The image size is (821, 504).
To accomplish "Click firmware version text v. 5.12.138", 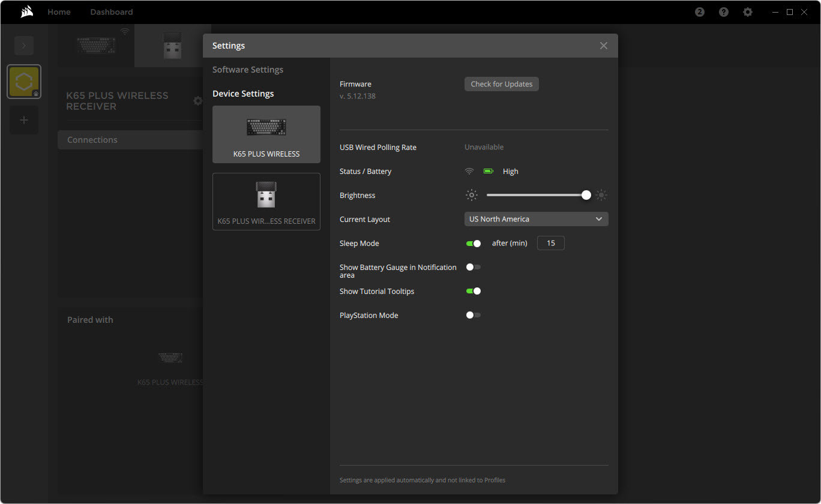I will pyautogui.click(x=358, y=96).
